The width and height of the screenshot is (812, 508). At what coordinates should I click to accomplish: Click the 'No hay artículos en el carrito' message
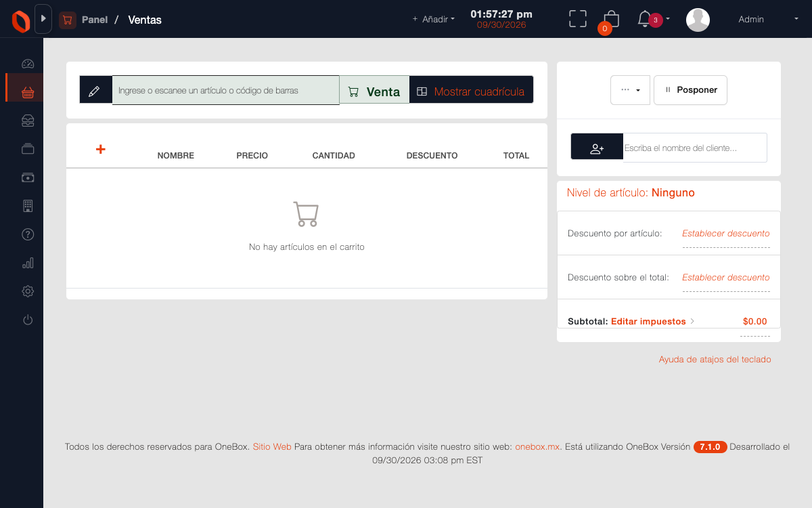tap(307, 247)
